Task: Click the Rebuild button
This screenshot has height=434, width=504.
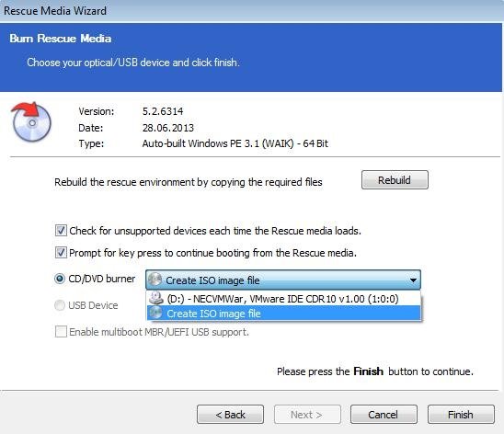Action: click(x=395, y=180)
